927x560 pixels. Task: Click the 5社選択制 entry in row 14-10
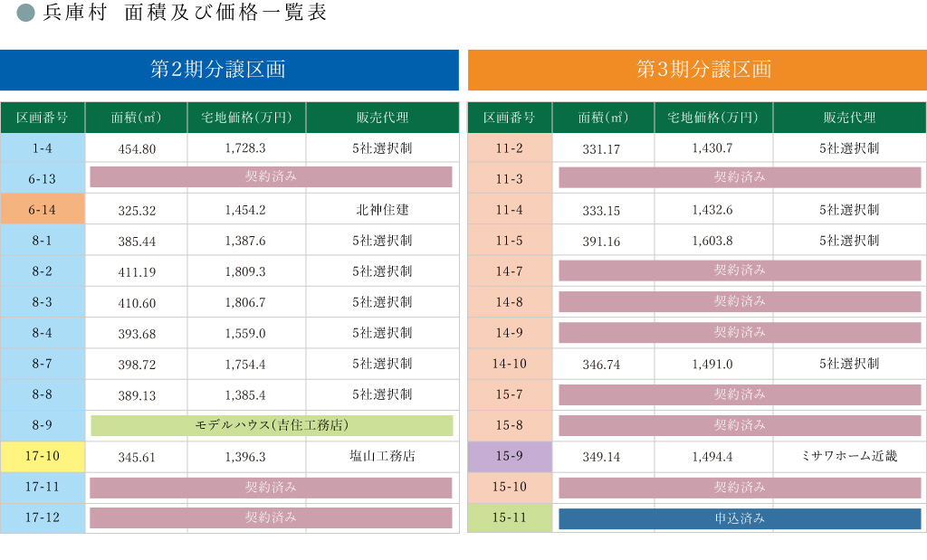849,364
